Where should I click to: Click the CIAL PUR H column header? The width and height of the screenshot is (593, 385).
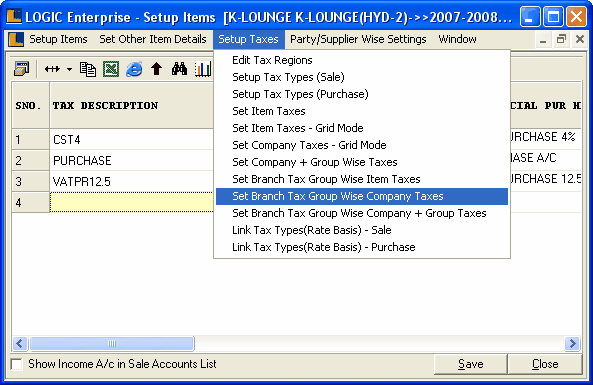(546, 106)
